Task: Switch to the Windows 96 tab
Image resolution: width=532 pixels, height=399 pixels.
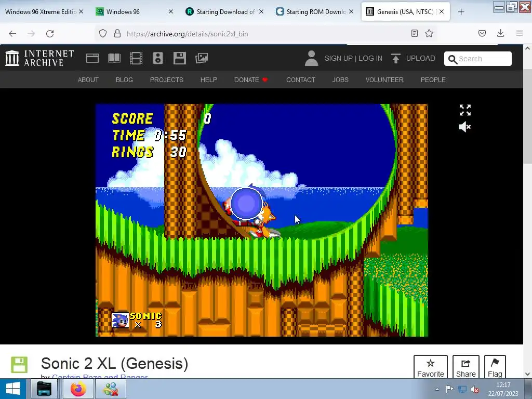Action: (123, 12)
